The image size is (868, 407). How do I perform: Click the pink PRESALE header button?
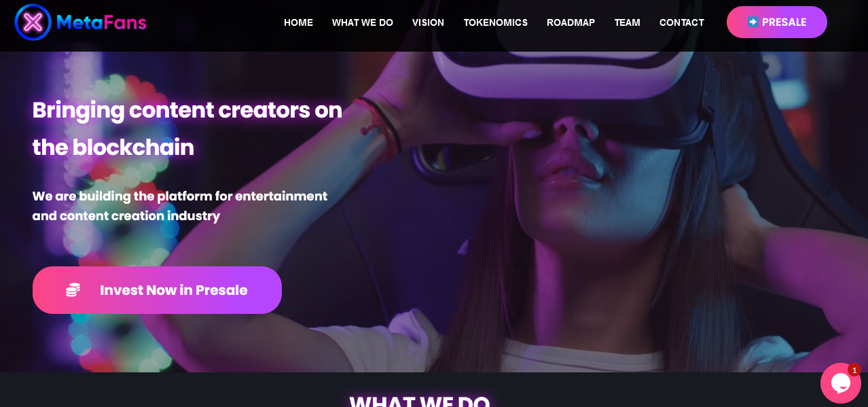777,22
